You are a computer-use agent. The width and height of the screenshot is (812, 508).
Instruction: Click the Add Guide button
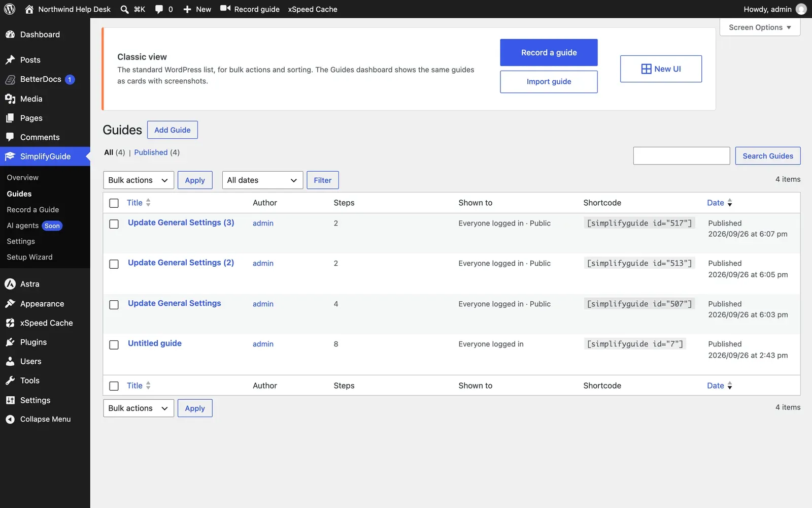click(173, 130)
